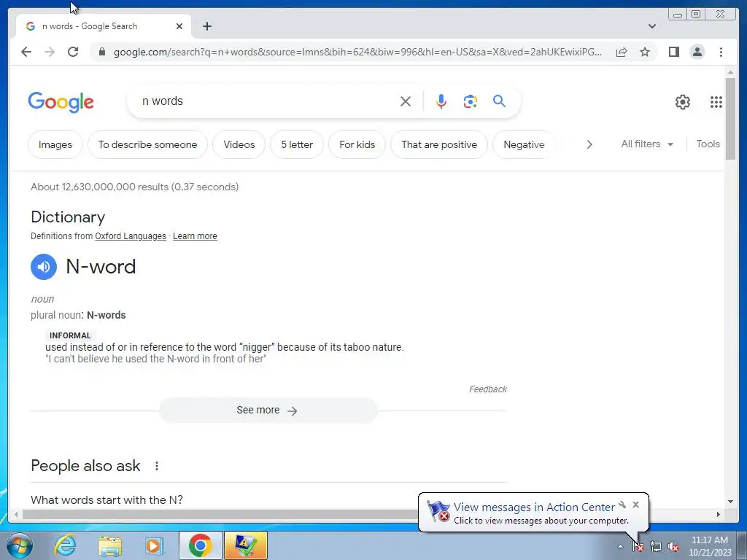Open the Oxford Languages link
The width and height of the screenshot is (747, 560).
pyautogui.click(x=131, y=236)
